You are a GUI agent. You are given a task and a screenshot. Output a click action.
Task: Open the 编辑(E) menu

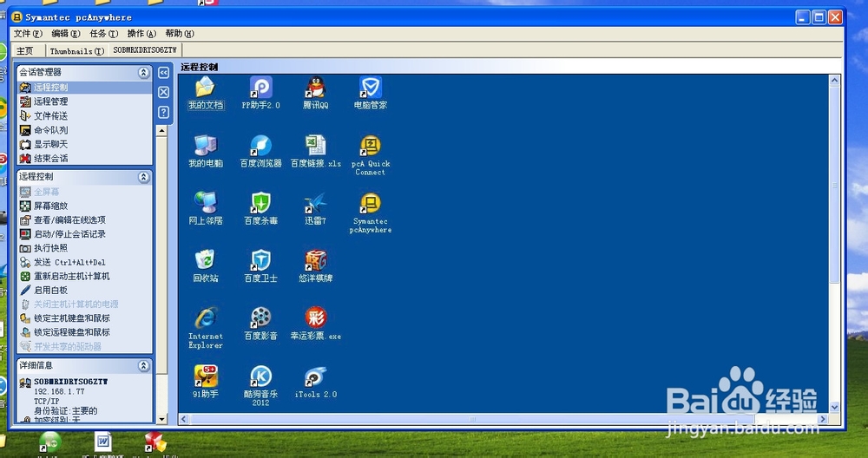tap(66, 34)
